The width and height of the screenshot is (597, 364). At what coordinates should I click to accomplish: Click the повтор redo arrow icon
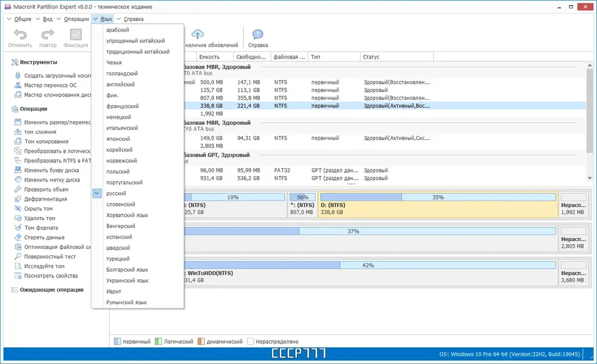pyautogui.click(x=48, y=35)
